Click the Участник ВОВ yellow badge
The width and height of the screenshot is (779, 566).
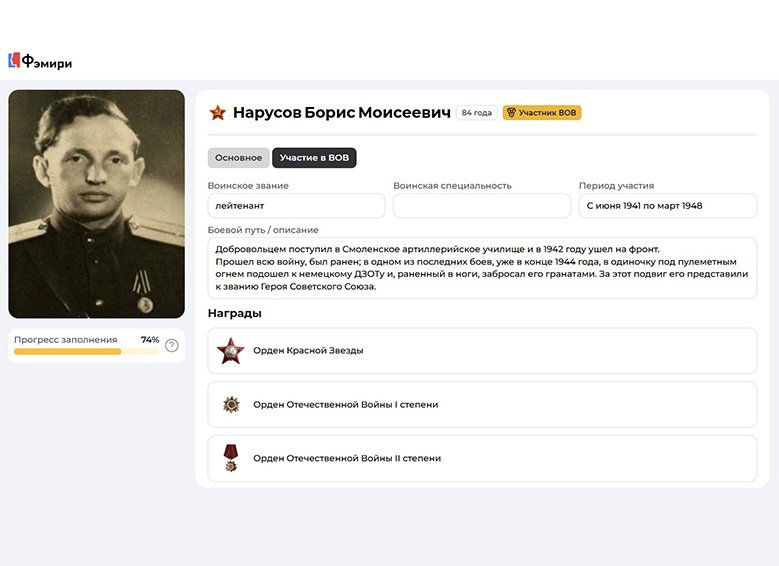(x=542, y=113)
